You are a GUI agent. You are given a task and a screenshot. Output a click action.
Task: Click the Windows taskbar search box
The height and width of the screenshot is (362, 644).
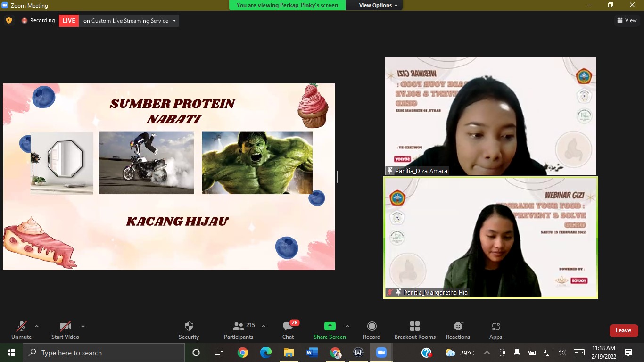pyautogui.click(x=104, y=353)
